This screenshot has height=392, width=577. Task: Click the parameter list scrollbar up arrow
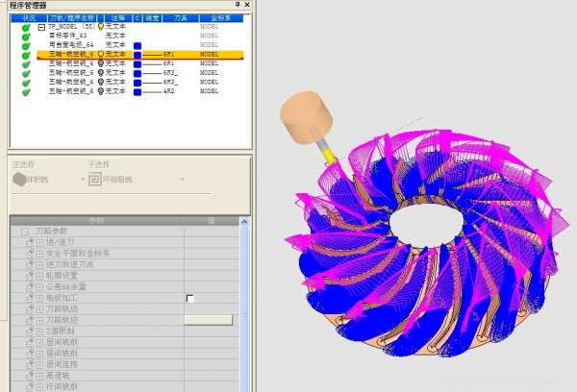246,222
